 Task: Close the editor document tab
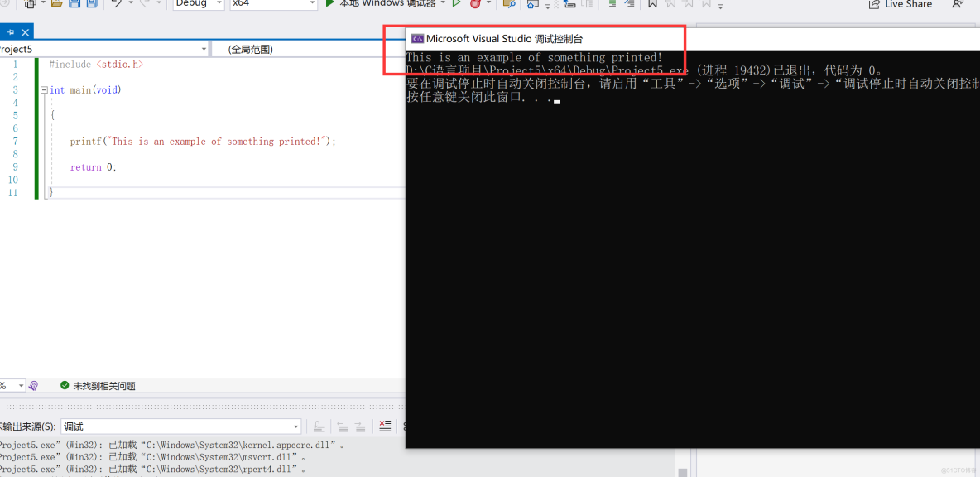coord(25,32)
